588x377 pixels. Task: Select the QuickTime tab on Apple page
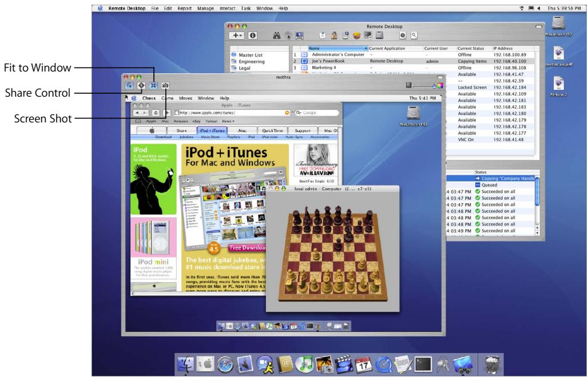click(x=273, y=130)
